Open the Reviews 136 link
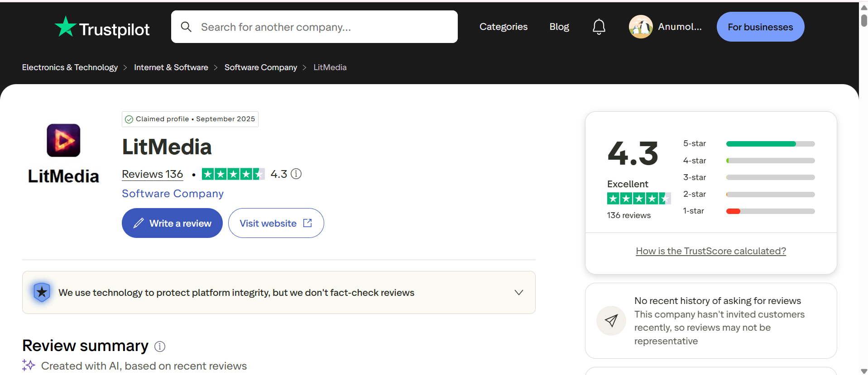This screenshot has width=868, height=375. [x=152, y=174]
